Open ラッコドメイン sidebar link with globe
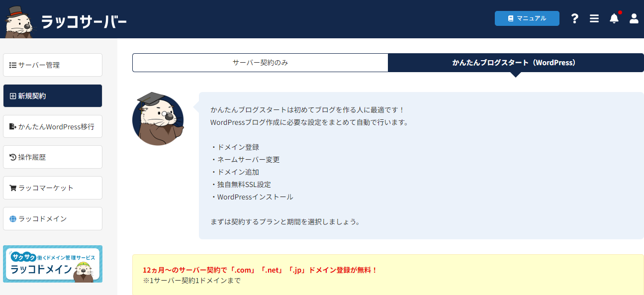Viewport: 644px width, 295px height. click(x=53, y=219)
